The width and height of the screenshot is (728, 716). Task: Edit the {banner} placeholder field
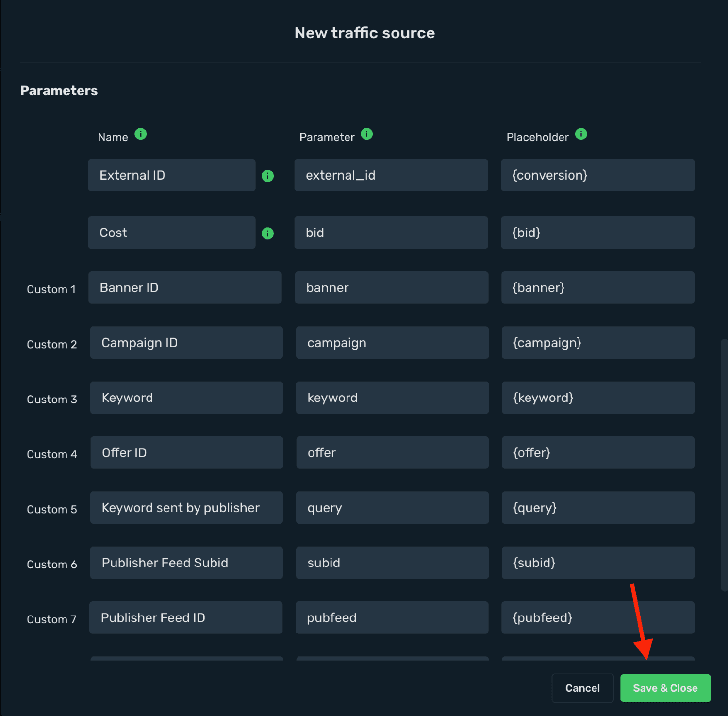(x=598, y=288)
